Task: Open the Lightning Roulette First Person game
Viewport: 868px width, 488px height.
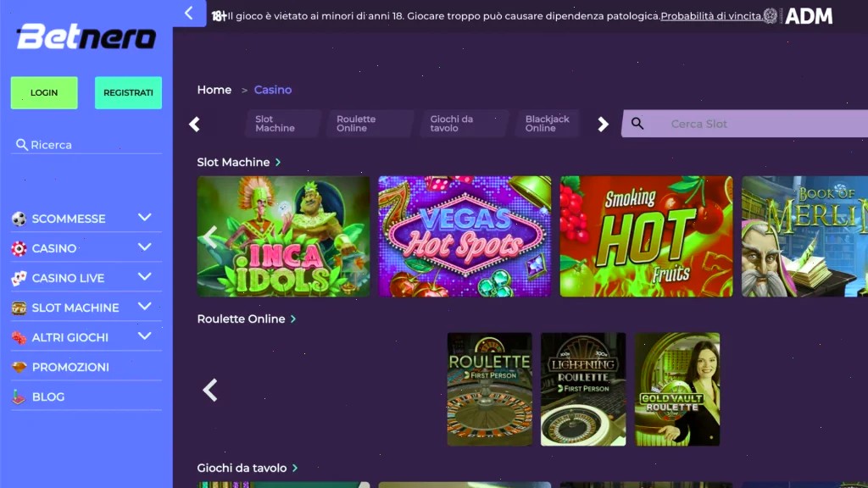Action: [x=583, y=389]
